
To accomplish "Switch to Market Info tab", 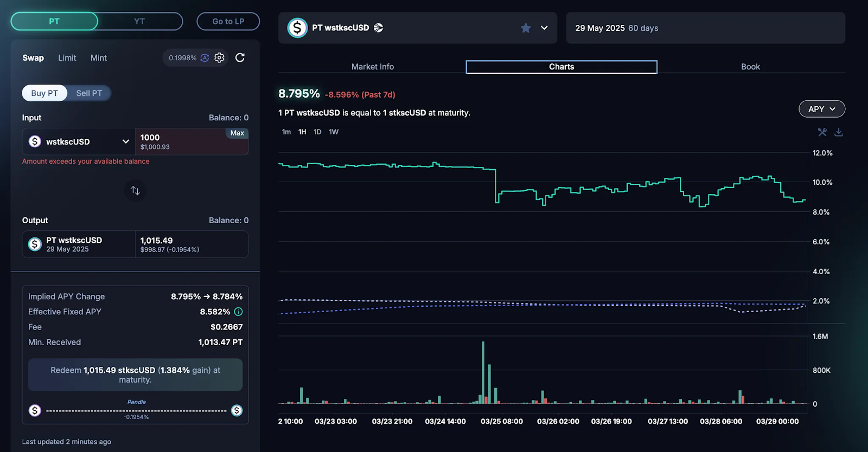I will pos(373,67).
